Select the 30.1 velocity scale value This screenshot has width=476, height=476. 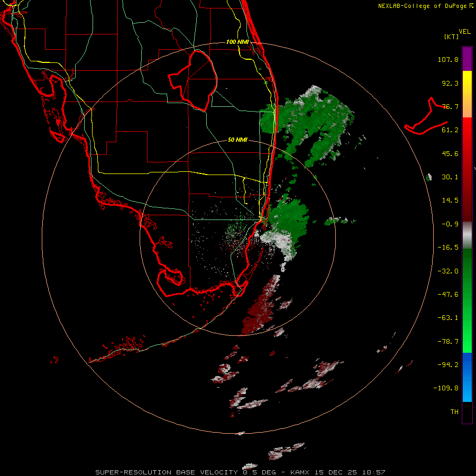[450, 177]
